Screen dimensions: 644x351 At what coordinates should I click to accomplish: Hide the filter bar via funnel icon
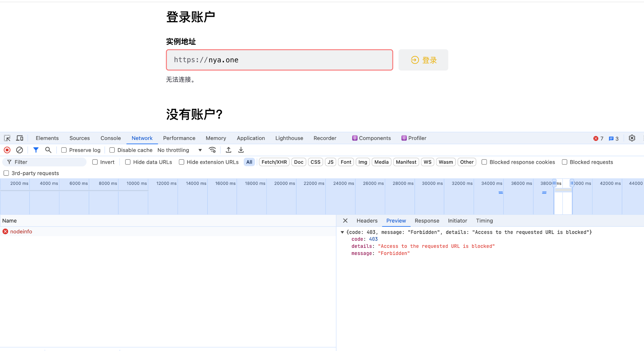point(36,150)
